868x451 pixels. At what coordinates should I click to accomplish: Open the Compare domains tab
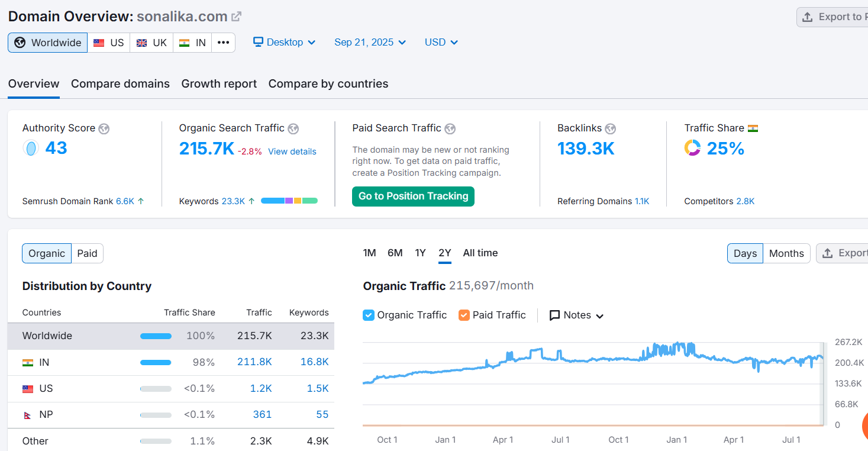pos(120,83)
